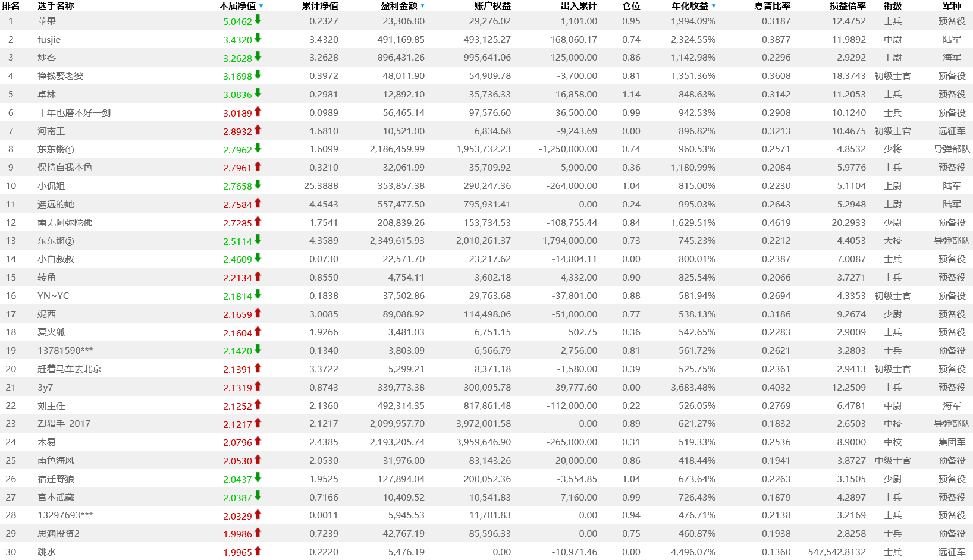Click red up arrow in 十年也磨不好一剑 row

258,111
